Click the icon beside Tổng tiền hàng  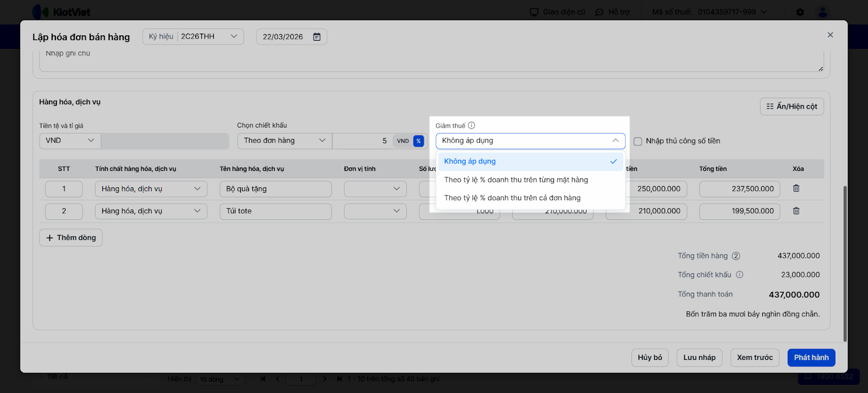click(736, 256)
